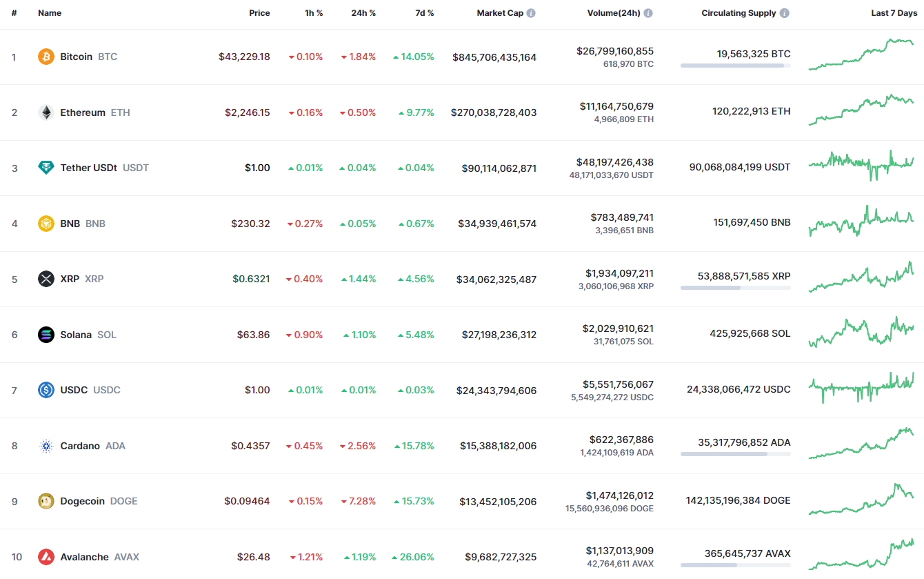Open the Market Cap info tooltip icon

(531, 13)
